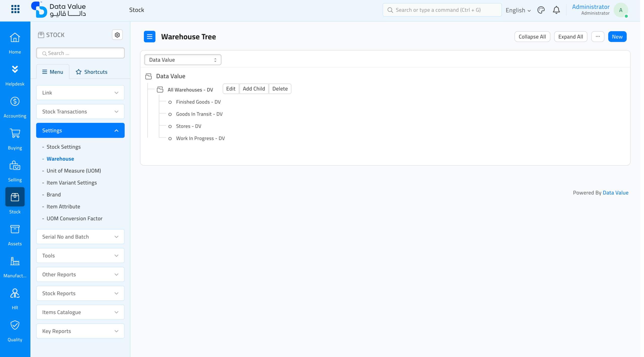
Task: Expand the Key Reports section
Action: pos(80,331)
